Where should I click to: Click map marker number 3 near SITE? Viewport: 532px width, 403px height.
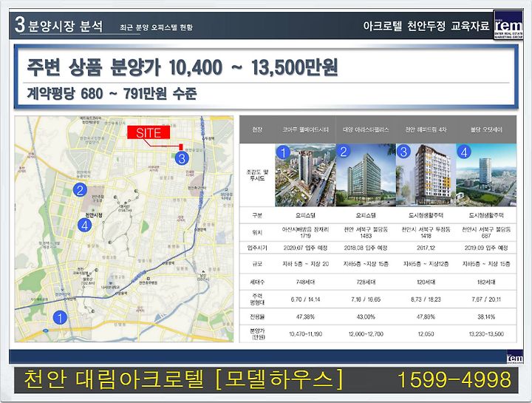click(182, 158)
